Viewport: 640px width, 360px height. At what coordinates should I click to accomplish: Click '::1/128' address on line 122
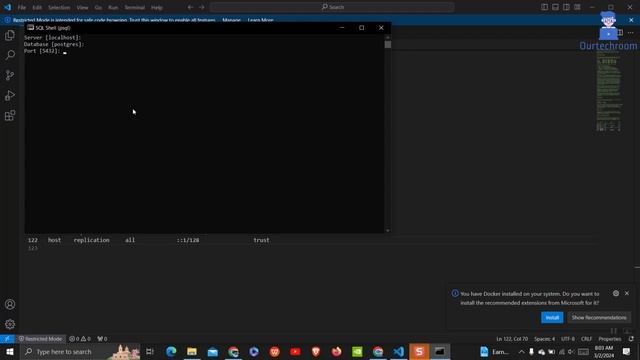[188, 240]
